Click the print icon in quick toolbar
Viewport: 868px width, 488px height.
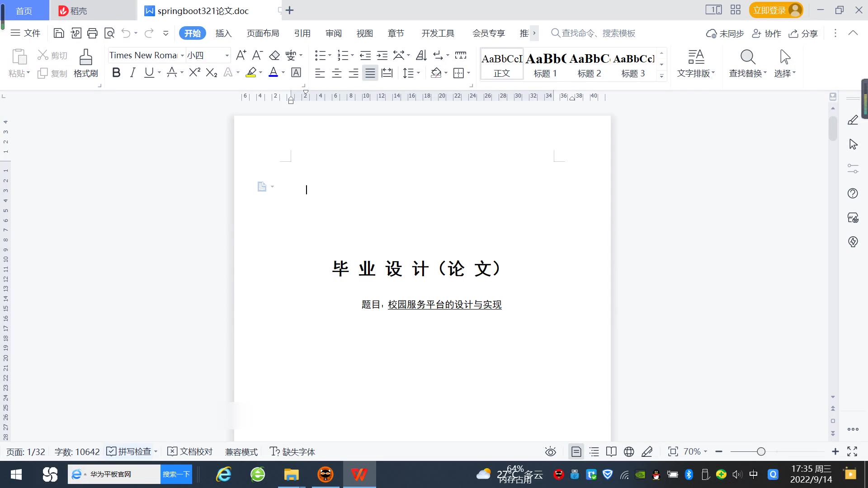tap(92, 33)
